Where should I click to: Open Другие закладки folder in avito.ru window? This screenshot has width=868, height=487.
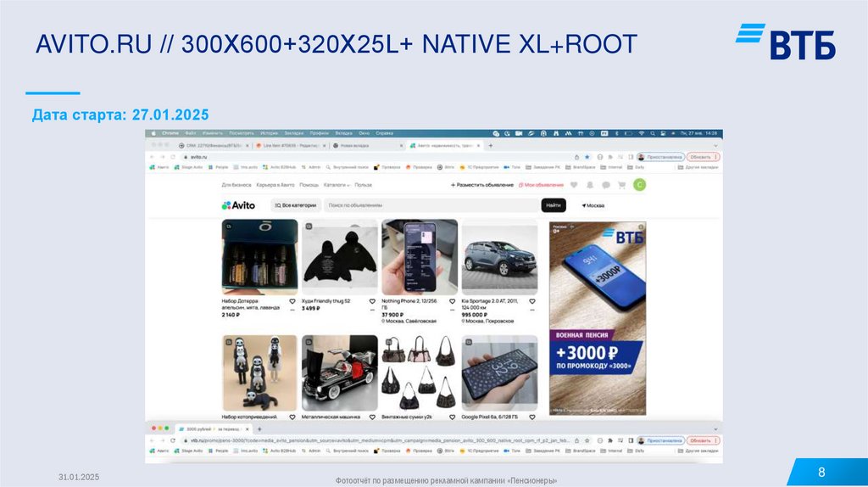[x=698, y=167]
